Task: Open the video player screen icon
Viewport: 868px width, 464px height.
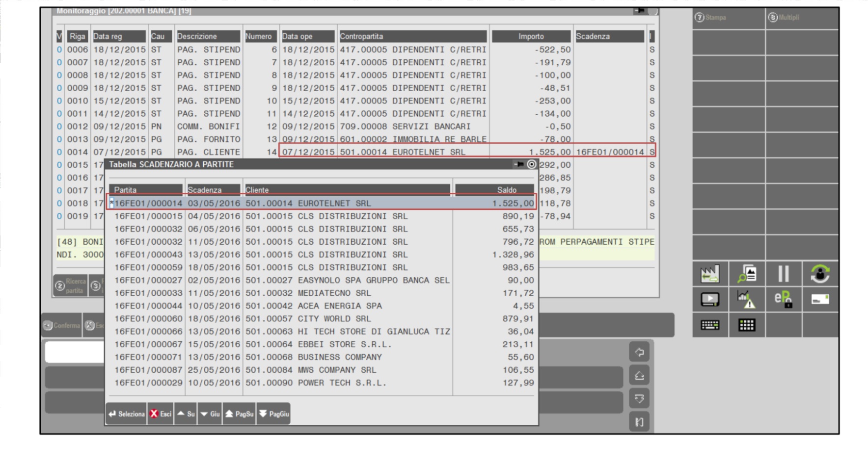Action: pos(710,299)
